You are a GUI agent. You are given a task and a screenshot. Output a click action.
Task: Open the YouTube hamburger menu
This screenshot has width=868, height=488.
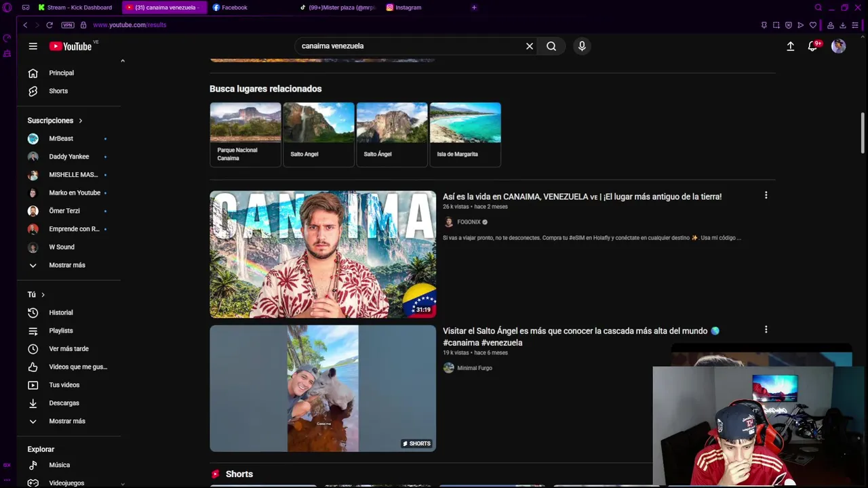pyautogui.click(x=33, y=46)
